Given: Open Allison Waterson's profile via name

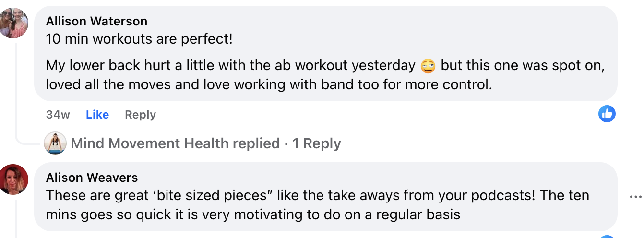Looking at the screenshot, I should tap(96, 21).
